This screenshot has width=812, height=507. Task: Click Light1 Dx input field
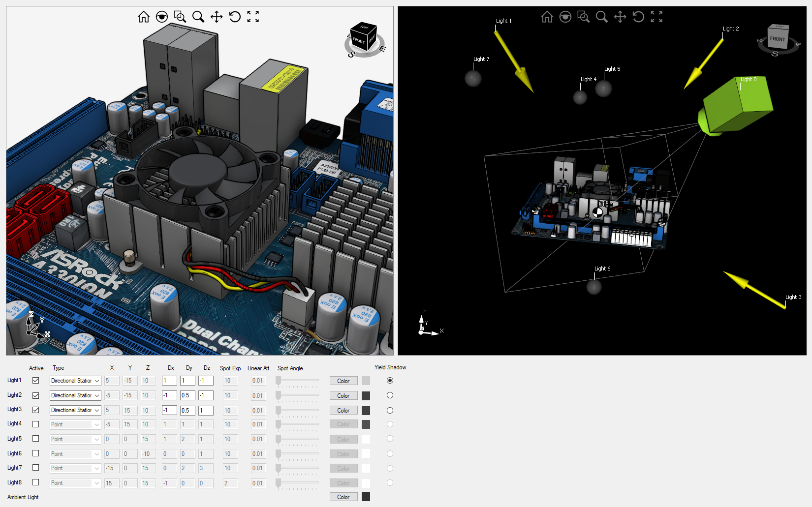click(x=169, y=381)
